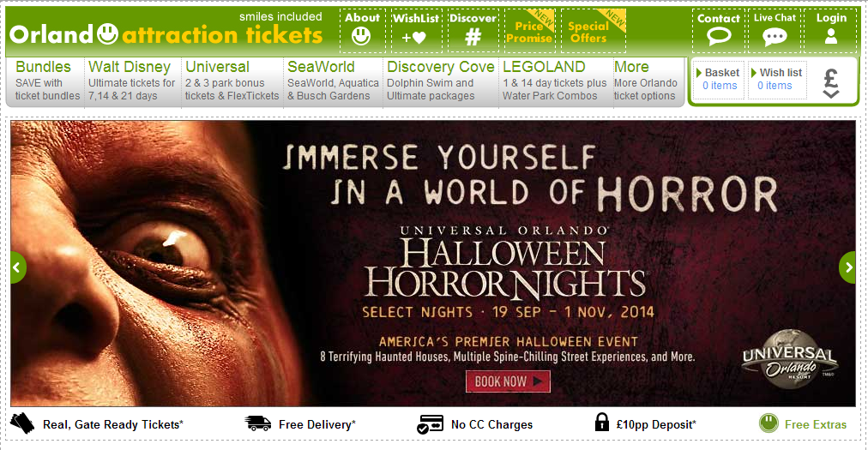Open the About smiley icon

click(361, 37)
